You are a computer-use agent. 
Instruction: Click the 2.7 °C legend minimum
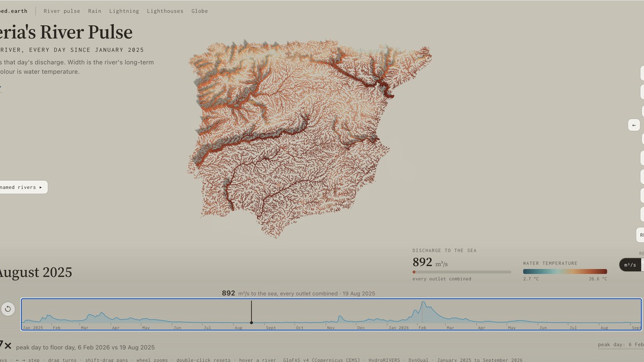point(531,279)
